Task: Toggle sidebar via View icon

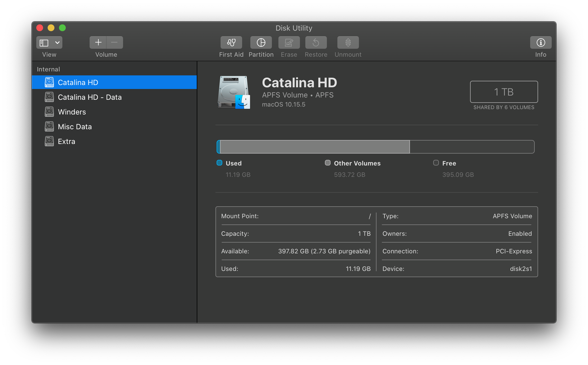Action: 44,43
